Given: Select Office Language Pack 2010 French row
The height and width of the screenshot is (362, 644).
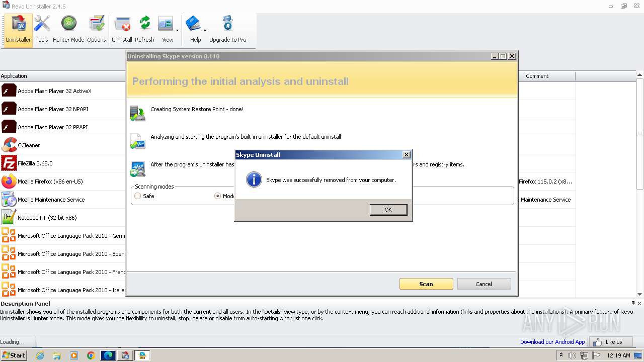Looking at the screenshot, I should coord(63,272).
